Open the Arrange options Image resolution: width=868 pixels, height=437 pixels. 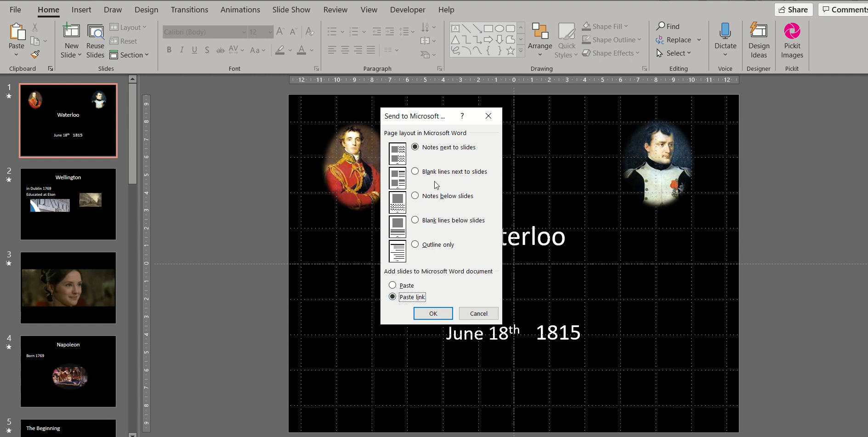point(540,41)
